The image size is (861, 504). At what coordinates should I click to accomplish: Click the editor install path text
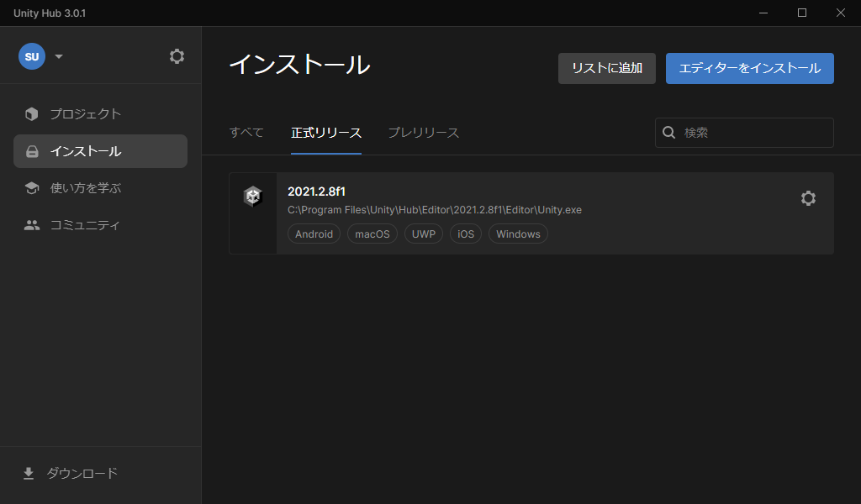coord(434,210)
